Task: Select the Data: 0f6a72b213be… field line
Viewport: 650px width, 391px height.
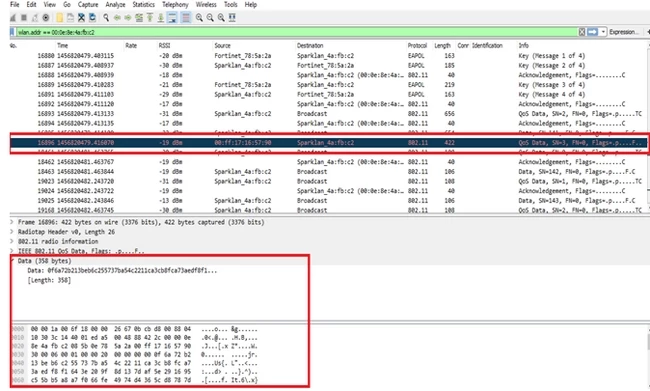Action: coord(122,271)
